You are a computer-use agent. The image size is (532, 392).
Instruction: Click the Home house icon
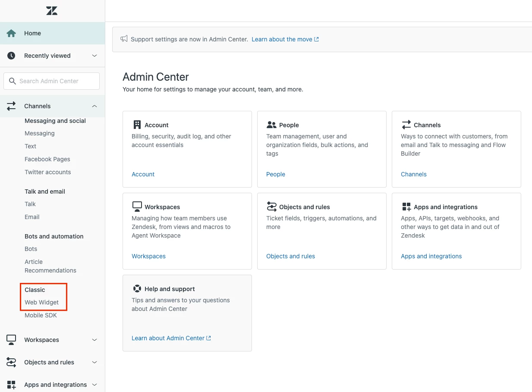click(11, 33)
